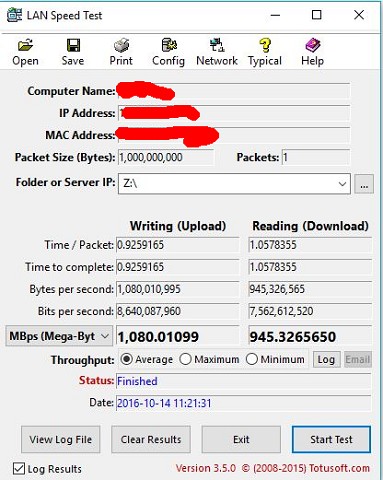Click download result 945.3265650
This screenshot has width=383, height=480.
[x=310, y=336]
